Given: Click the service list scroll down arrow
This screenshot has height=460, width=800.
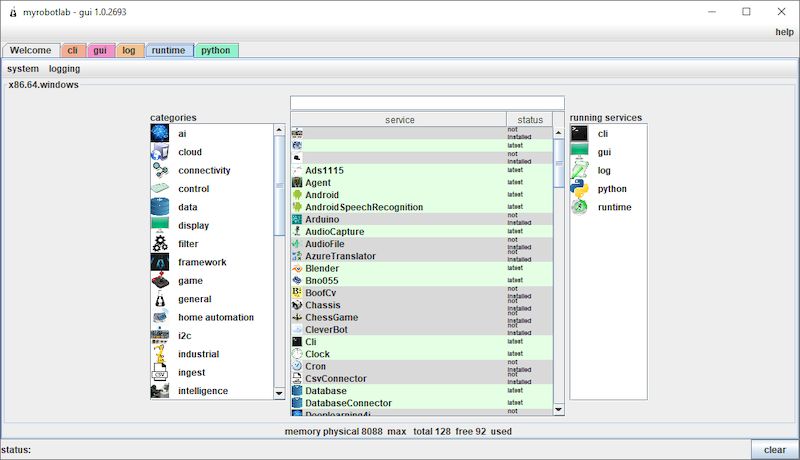Looking at the screenshot, I should click(559, 409).
